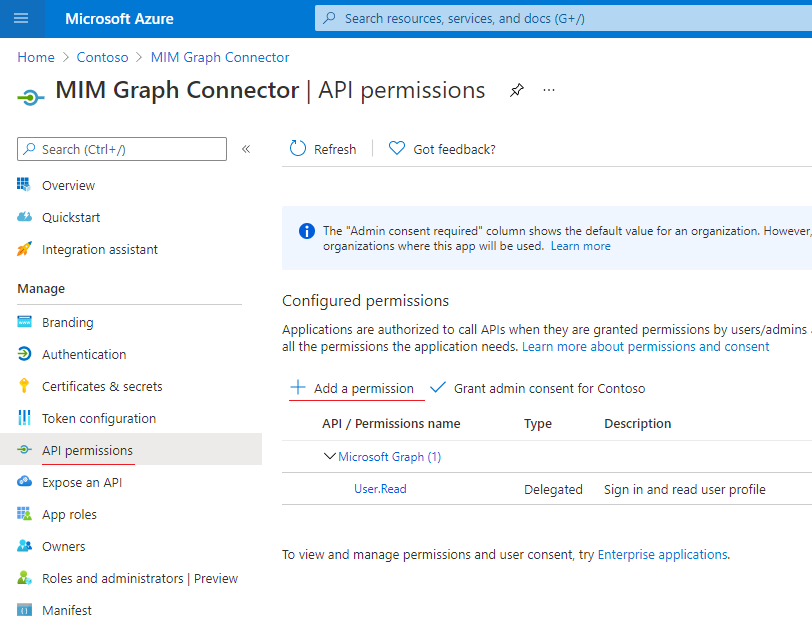Select API permissions in sidebar
This screenshot has height=627, width=812.
[x=87, y=450]
